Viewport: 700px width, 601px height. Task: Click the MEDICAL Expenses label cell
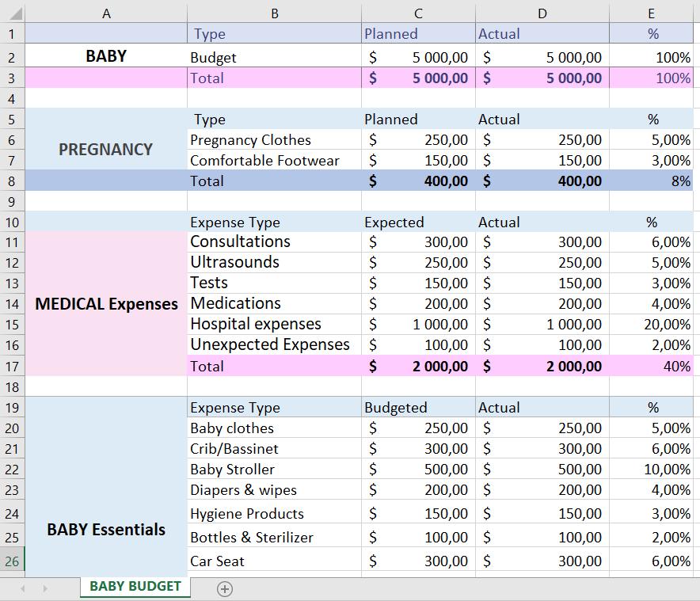tap(106, 303)
